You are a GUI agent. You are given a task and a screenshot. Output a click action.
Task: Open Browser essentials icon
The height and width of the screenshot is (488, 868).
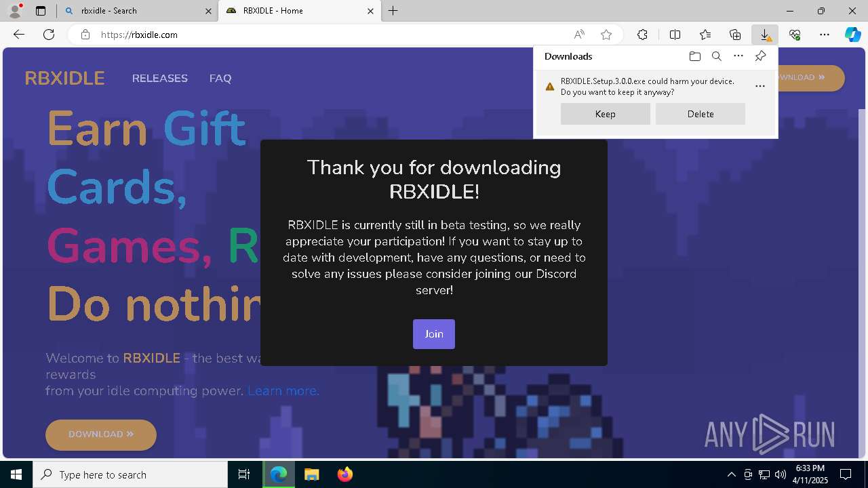point(795,35)
